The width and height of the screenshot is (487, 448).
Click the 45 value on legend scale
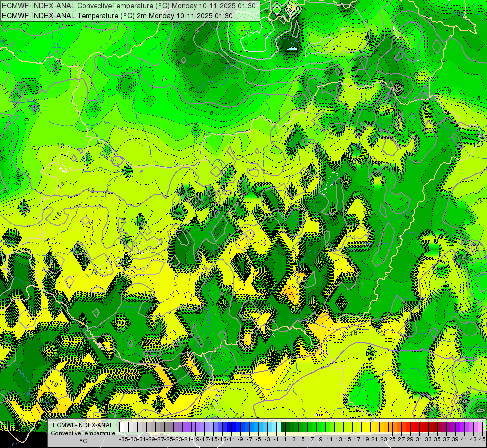click(482, 440)
